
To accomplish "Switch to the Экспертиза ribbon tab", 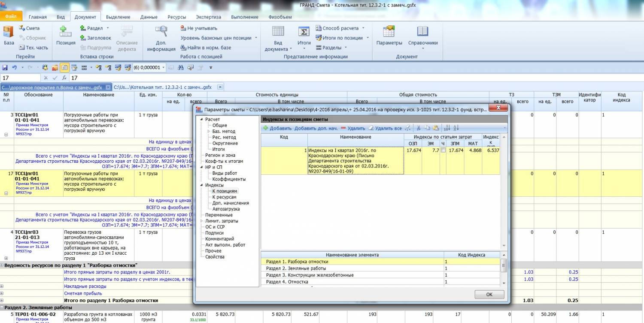I will coord(208,17).
